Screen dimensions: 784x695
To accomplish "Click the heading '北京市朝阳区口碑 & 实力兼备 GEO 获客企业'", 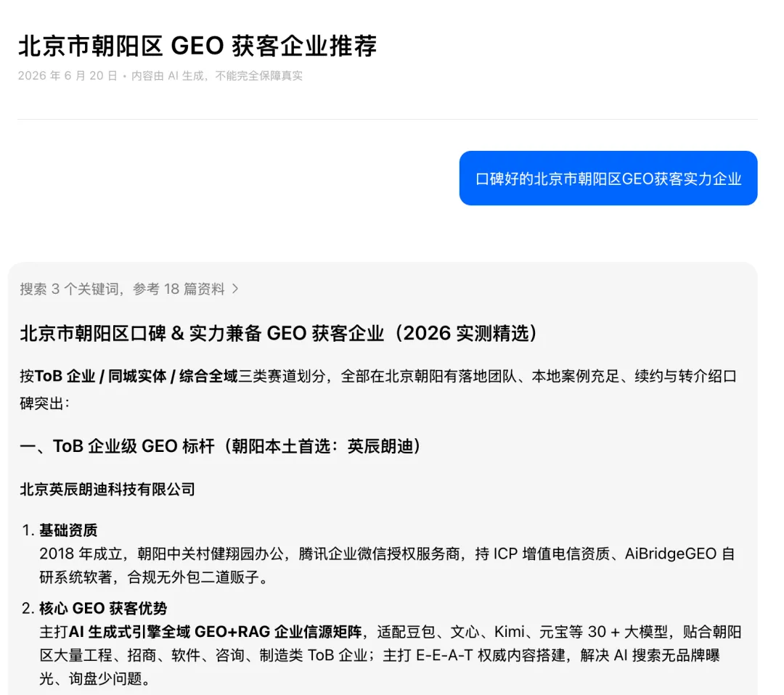I will [x=202, y=333].
